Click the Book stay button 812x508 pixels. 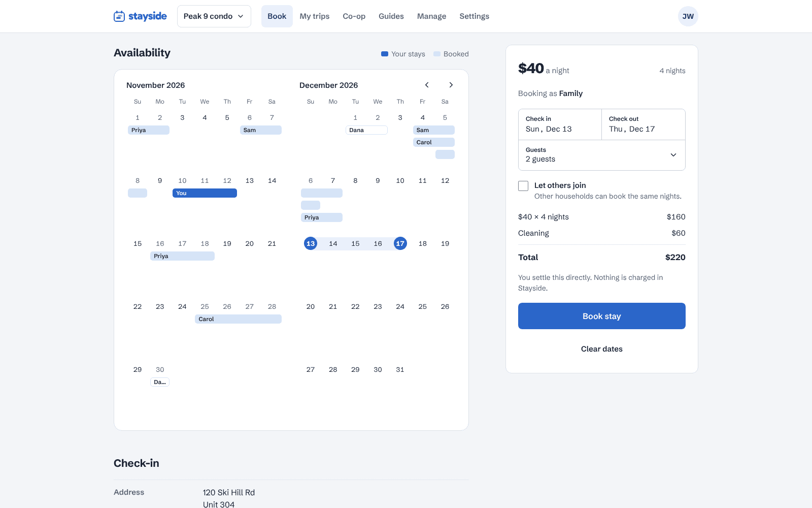click(x=602, y=316)
